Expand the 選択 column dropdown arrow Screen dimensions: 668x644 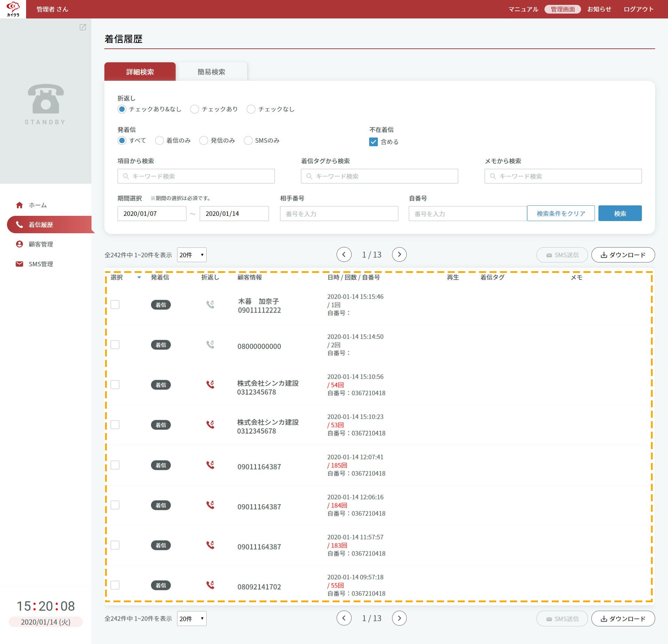139,277
